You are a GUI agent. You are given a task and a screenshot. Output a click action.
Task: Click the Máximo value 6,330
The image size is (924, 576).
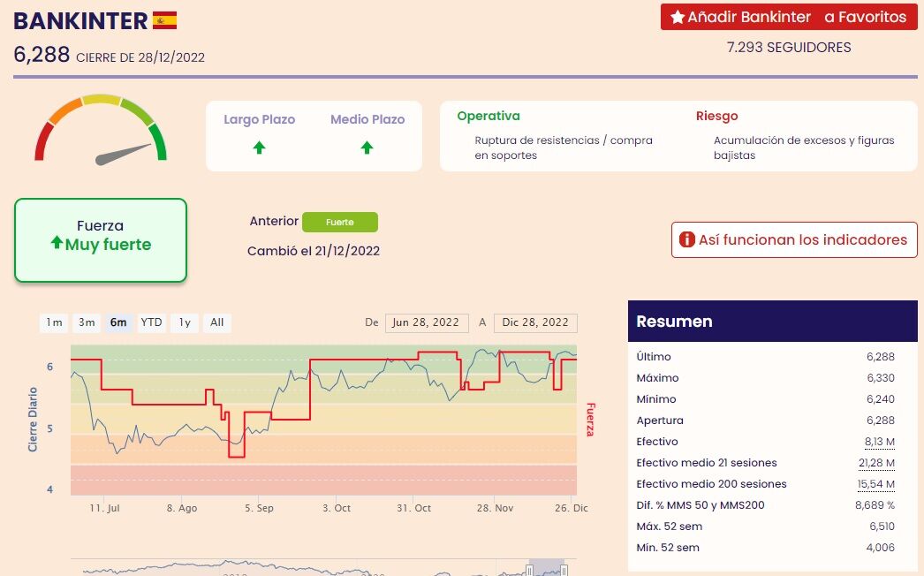point(881,378)
